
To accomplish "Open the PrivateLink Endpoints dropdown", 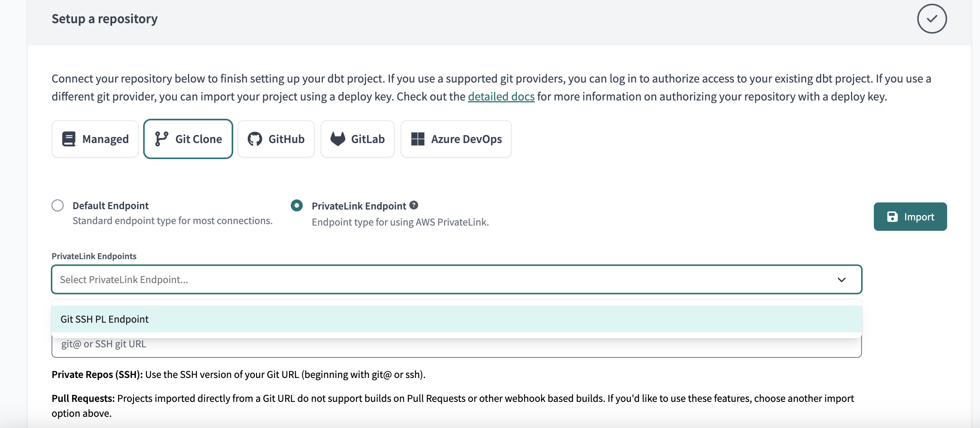I will [456, 279].
